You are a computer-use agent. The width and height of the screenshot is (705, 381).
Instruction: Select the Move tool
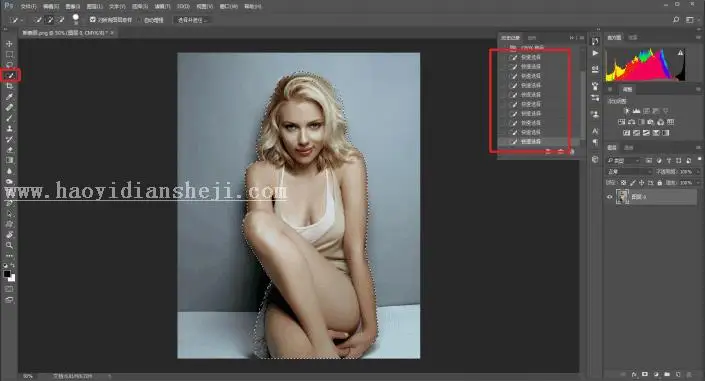point(9,44)
